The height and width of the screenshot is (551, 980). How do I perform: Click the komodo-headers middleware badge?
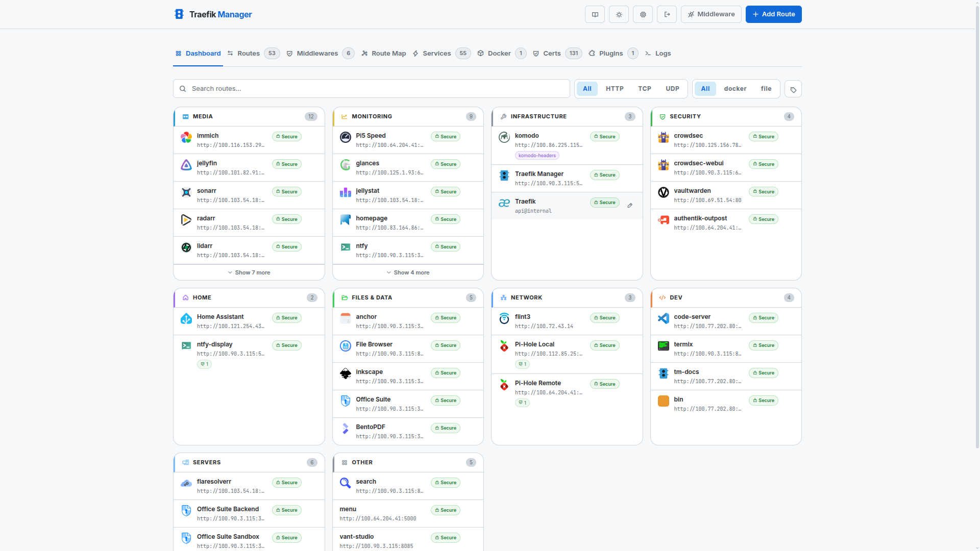point(536,155)
